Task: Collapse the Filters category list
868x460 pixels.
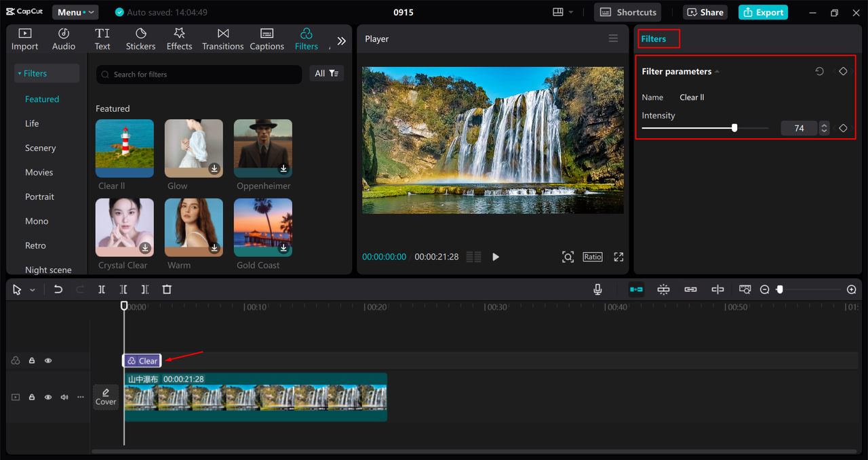Action: click(x=46, y=73)
